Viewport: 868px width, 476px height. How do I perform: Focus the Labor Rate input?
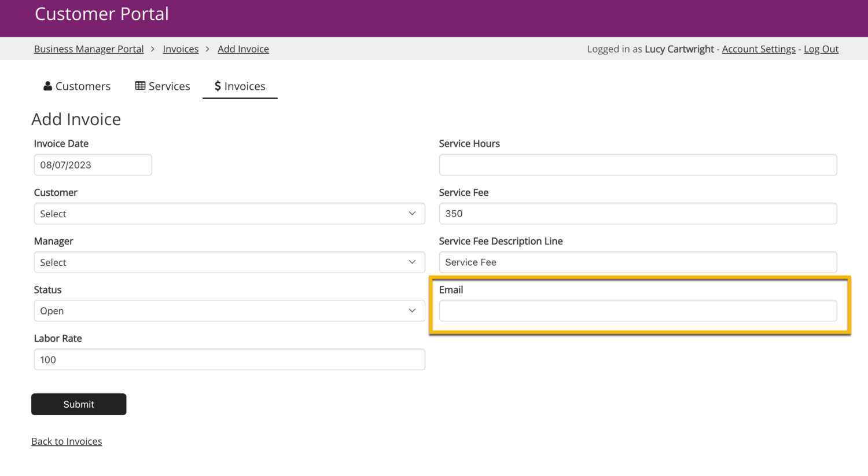[x=229, y=360]
